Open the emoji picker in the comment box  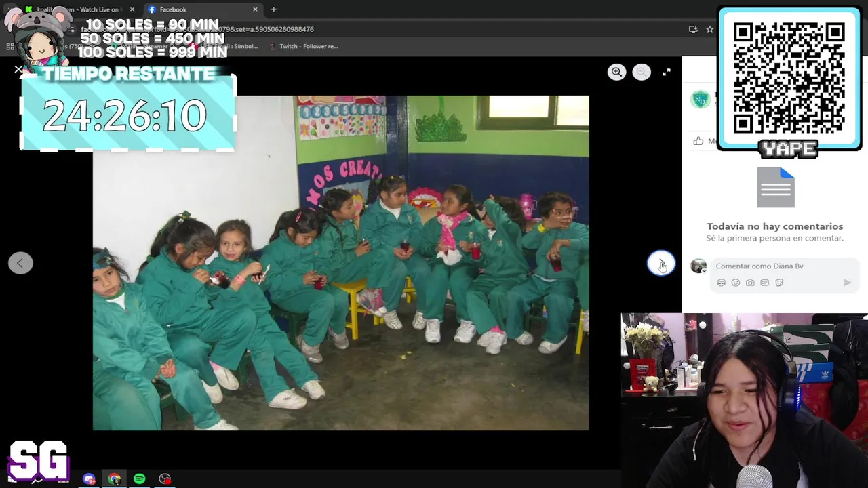(735, 283)
